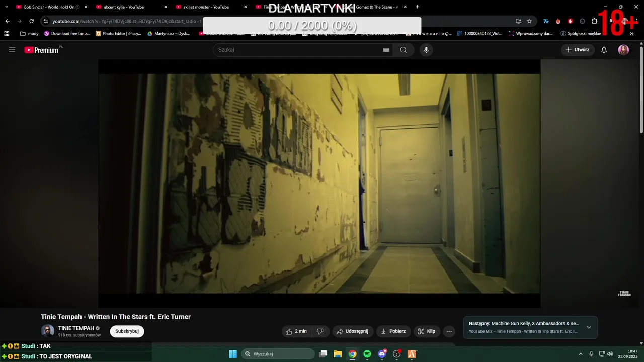Show hidden system tray icons
644x362 pixels.
pyautogui.click(x=580, y=354)
